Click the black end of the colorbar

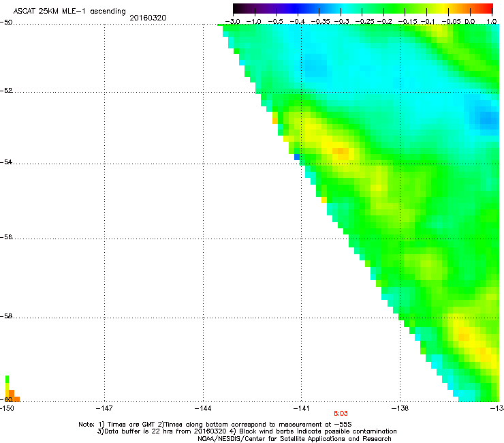(238, 8)
